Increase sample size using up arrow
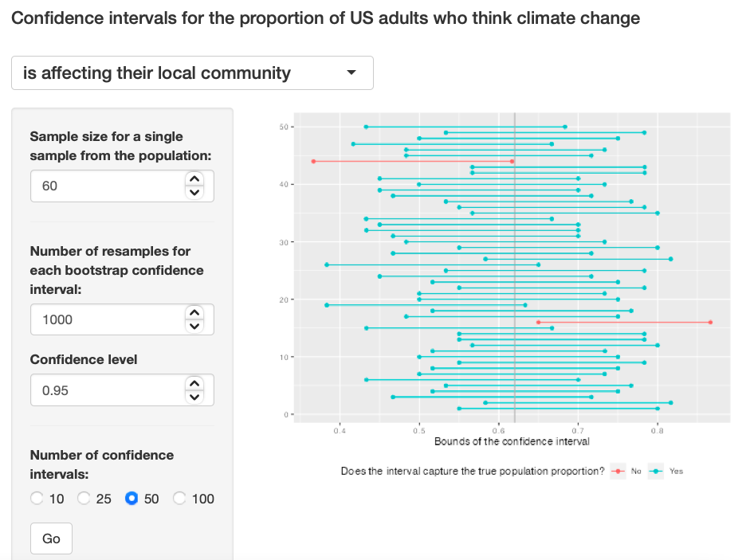The width and height of the screenshot is (746, 560). (194, 179)
